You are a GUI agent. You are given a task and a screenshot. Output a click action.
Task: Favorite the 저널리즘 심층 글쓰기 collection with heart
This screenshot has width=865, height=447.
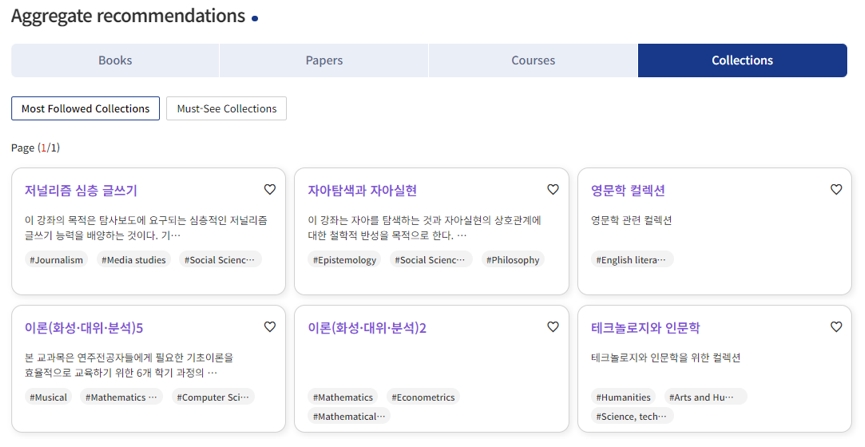pos(270,189)
